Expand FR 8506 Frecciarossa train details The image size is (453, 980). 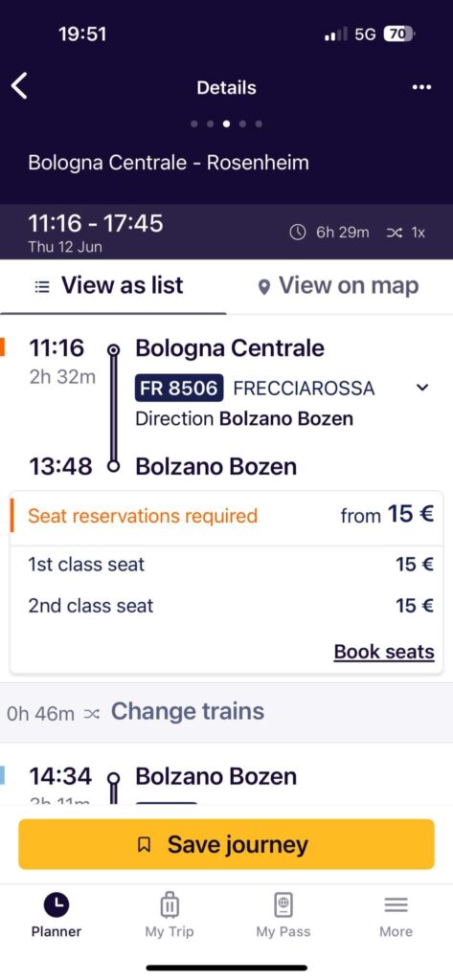(422, 389)
